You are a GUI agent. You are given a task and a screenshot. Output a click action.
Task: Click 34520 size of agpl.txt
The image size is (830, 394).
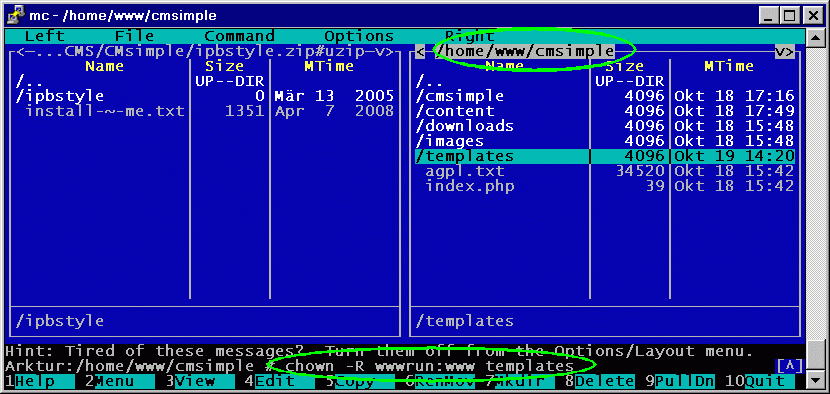pos(640,171)
